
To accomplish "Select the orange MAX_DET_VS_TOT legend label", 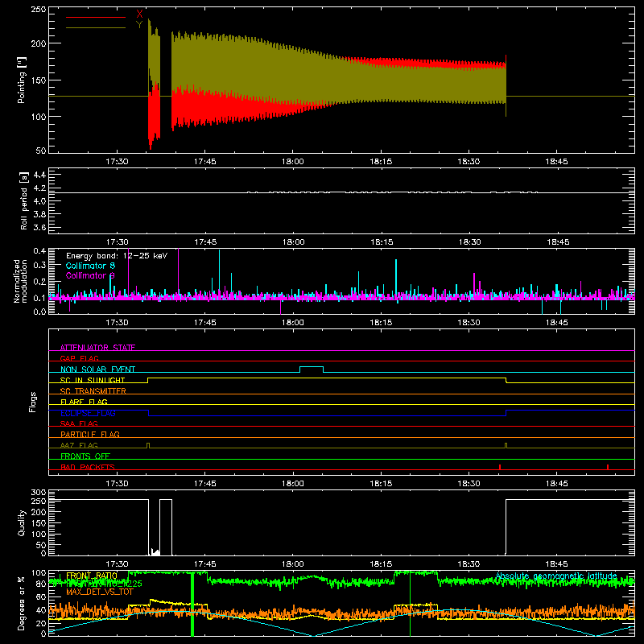I will coord(100,592).
